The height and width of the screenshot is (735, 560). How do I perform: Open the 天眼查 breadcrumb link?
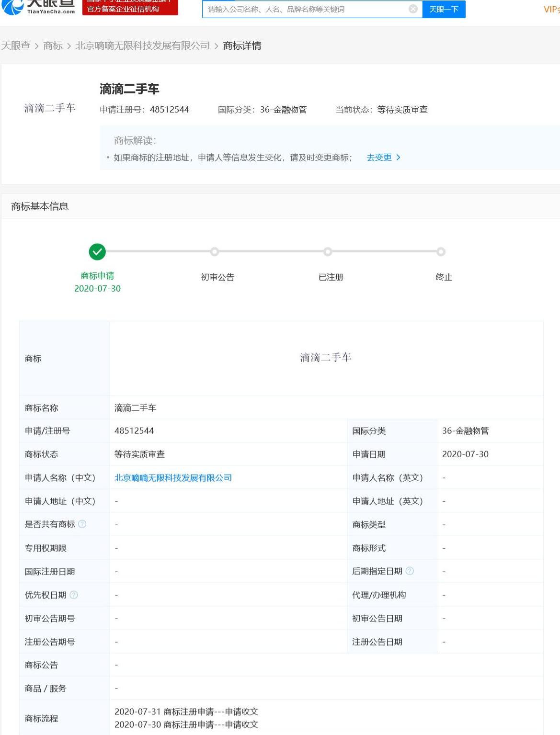coord(16,45)
